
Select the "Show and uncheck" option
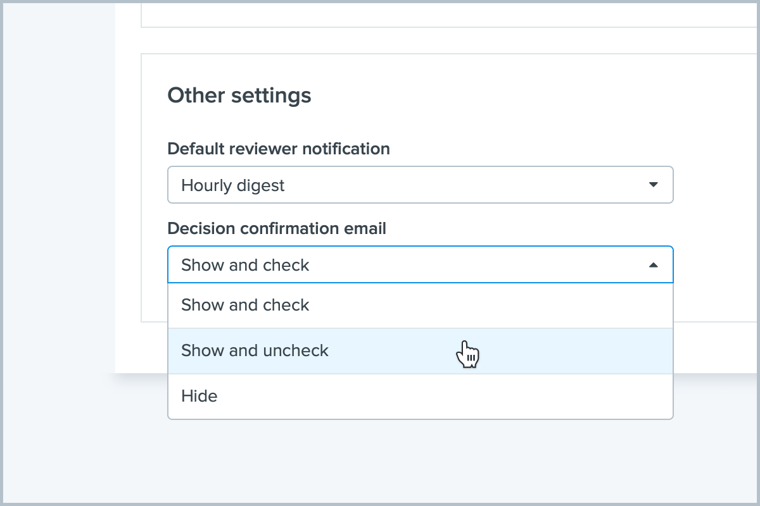tap(255, 351)
